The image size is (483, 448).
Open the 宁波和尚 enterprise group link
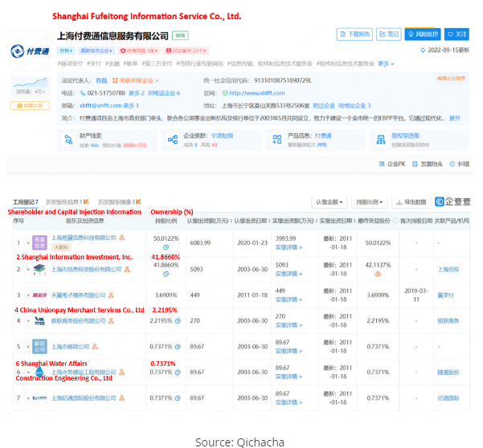[222, 136]
